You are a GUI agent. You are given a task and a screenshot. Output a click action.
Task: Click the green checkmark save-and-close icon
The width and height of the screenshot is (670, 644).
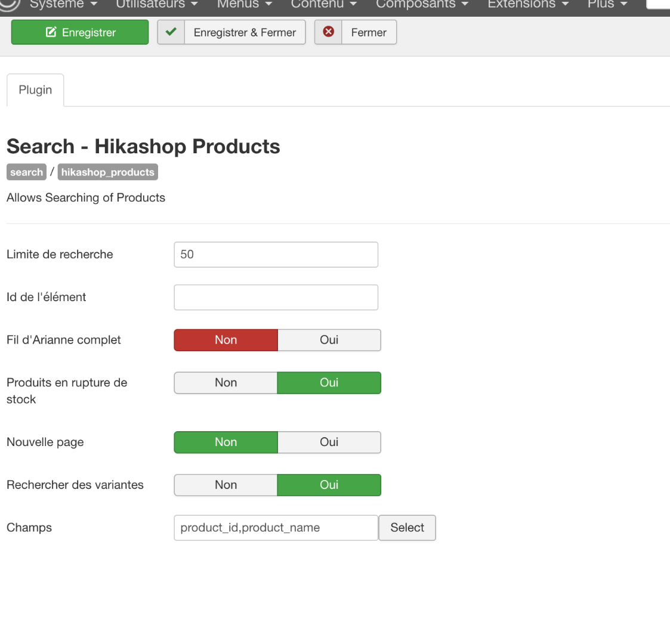171,32
